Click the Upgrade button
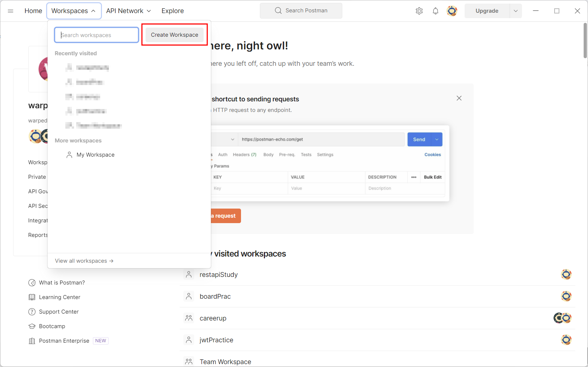588x367 pixels. point(487,11)
